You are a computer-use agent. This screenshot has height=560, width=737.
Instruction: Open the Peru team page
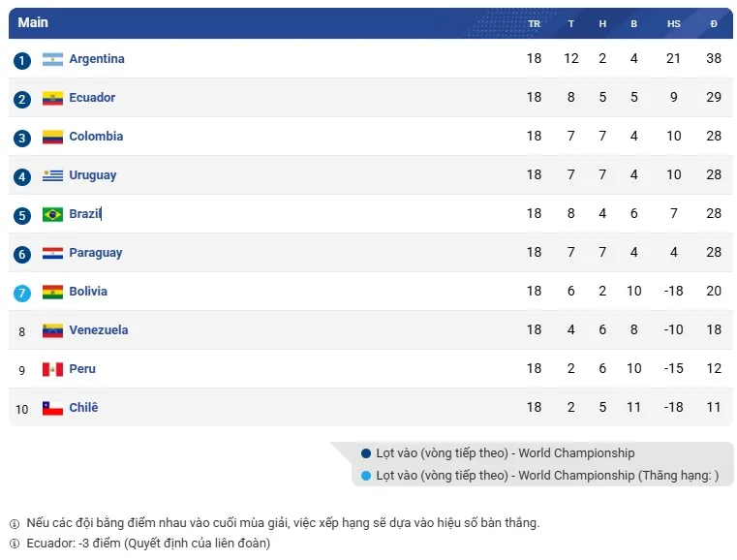[82, 369]
